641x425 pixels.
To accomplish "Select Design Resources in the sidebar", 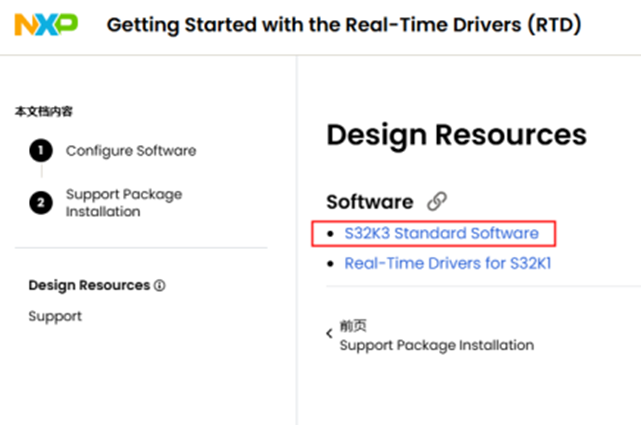I will tap(89, 285).
